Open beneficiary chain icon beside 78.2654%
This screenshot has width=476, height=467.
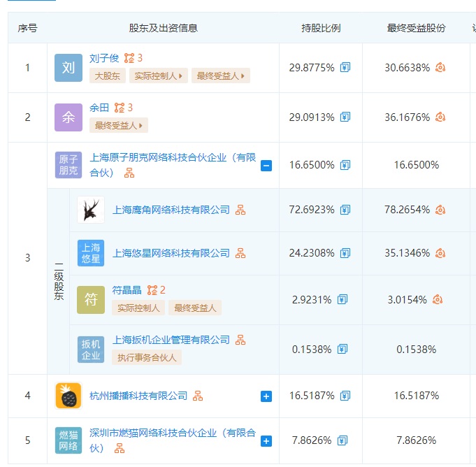pyautogui.click(x=440, y=210)
